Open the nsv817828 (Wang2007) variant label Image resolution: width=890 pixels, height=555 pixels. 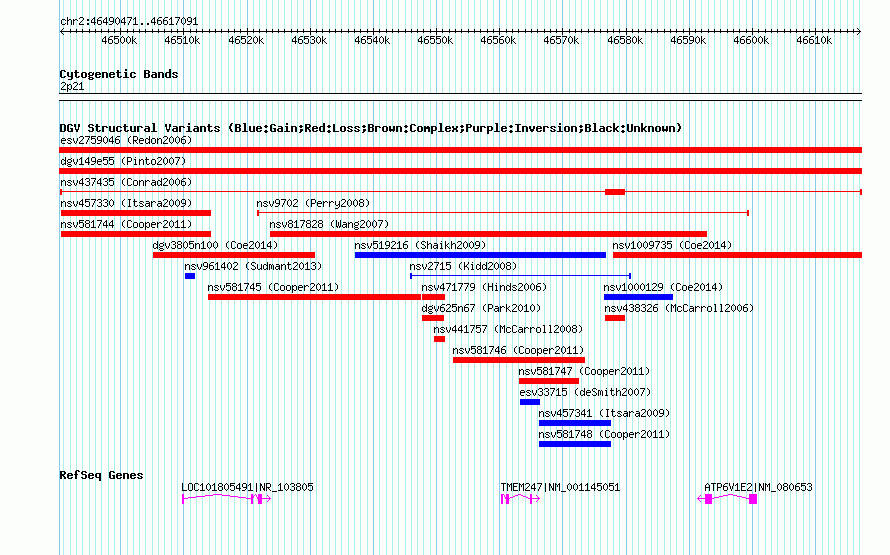click(x=329, y=224)
